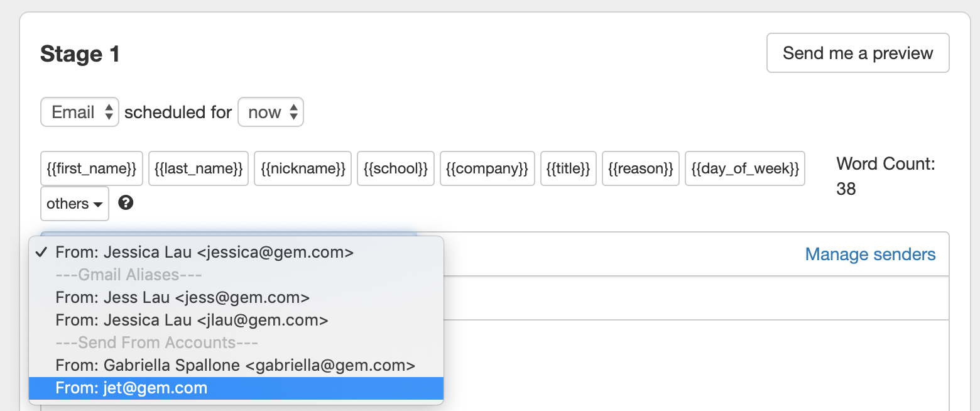Insert the {{day_of_week}} token
This screenshot has height=411, width=980.
pos(745,168)
